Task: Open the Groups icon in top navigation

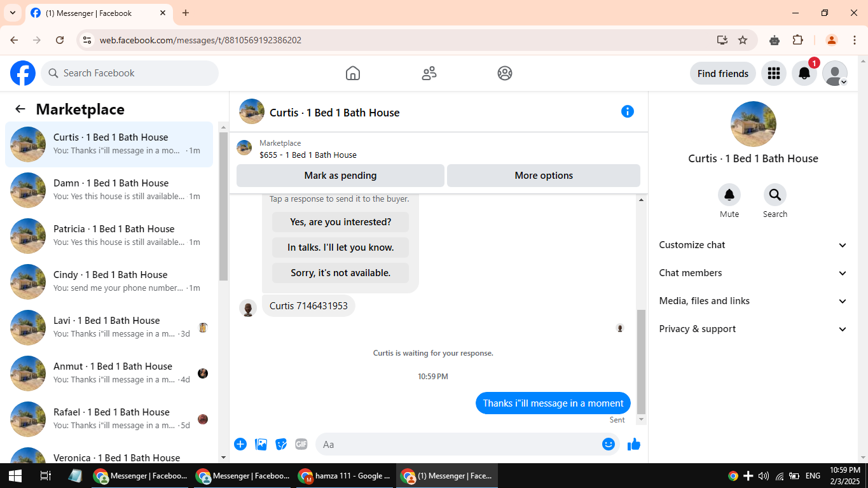Action: [x=505, y=73]
